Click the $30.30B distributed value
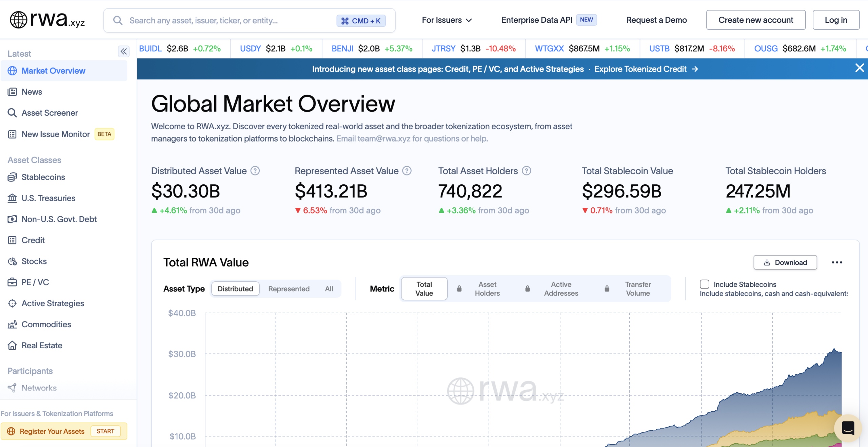 [185, 191]
